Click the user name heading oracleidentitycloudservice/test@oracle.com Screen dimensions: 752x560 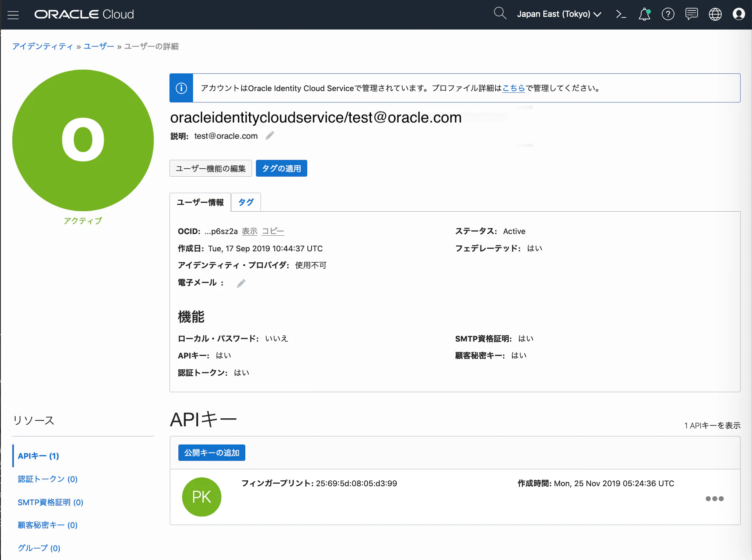point(316,117)
